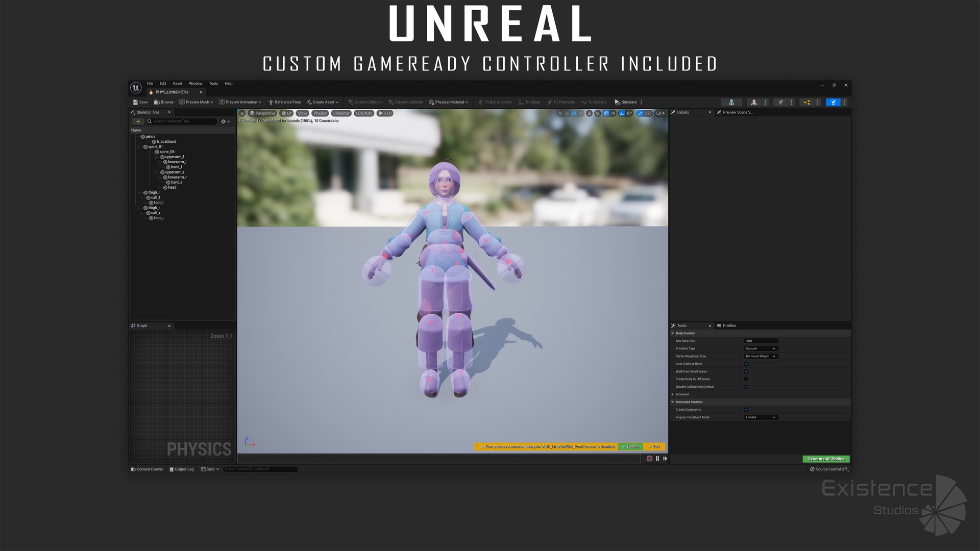
Task: Browse to asset in Content Browser
Action: coord(164,102)
